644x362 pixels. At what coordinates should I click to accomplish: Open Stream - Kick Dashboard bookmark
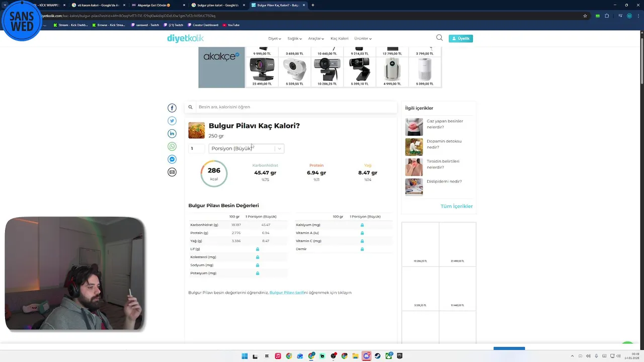[70, 25]
